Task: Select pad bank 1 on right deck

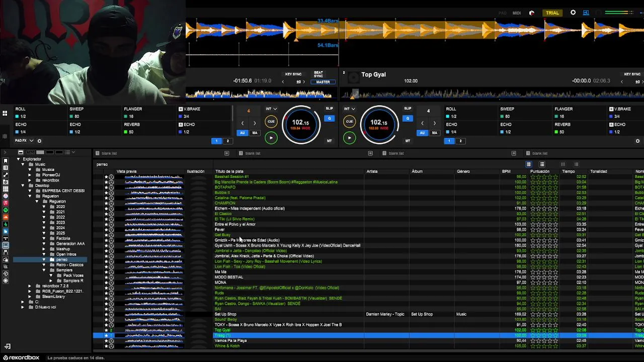Action: pos(449,141)
